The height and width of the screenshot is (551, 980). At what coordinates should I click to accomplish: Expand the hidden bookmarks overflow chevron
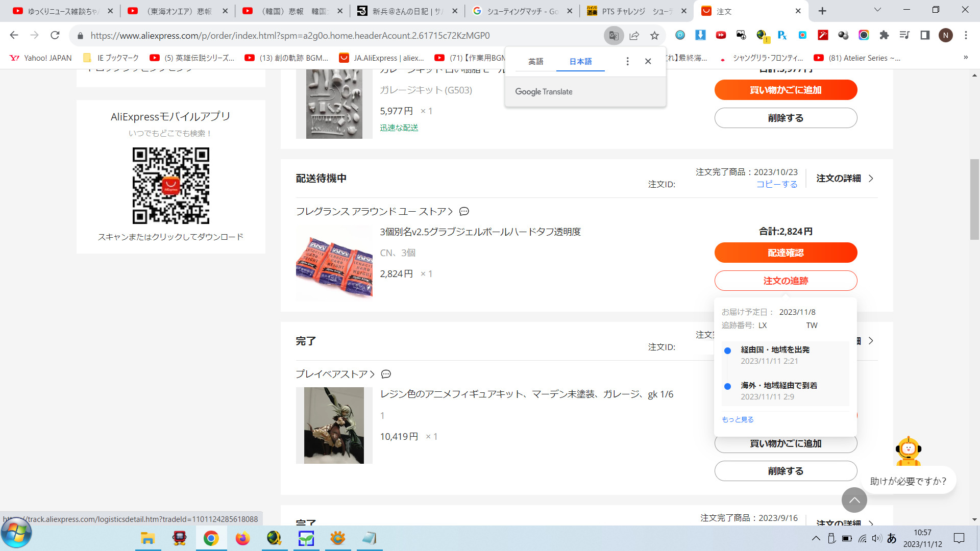[965, 58]
